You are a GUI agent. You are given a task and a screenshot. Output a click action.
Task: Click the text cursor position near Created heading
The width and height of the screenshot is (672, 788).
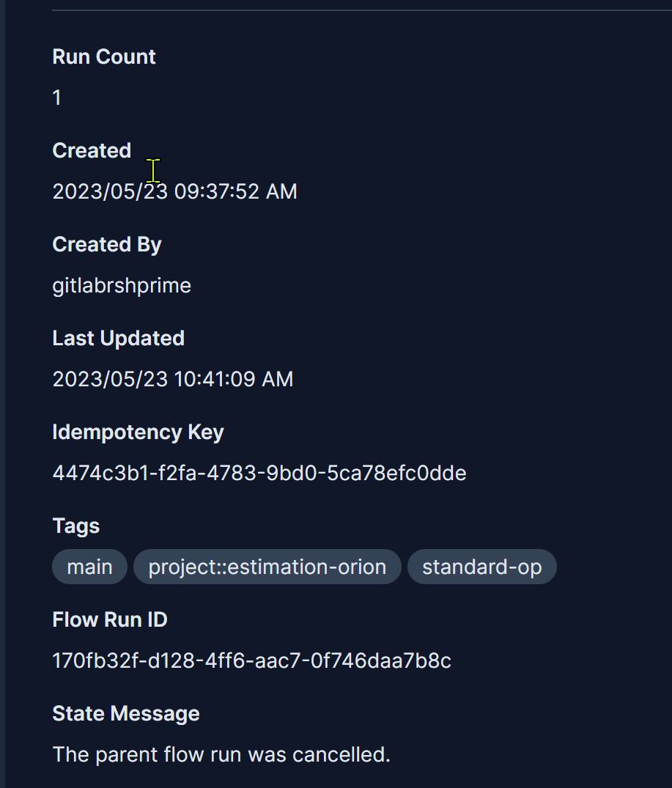click(152, 170)
